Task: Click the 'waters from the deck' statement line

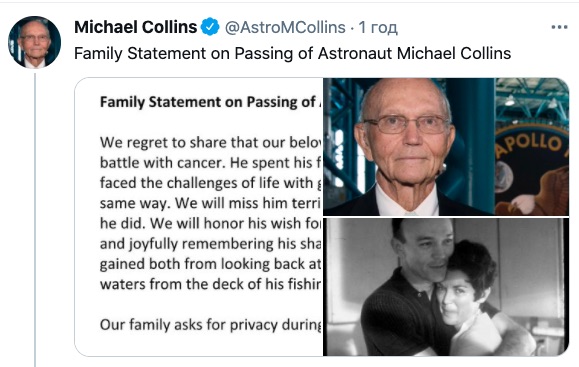Action: [210, 284]
